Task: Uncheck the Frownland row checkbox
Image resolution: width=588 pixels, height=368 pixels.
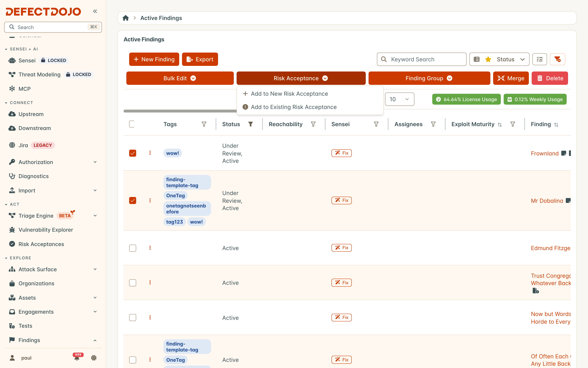Action: pos(132,153)
